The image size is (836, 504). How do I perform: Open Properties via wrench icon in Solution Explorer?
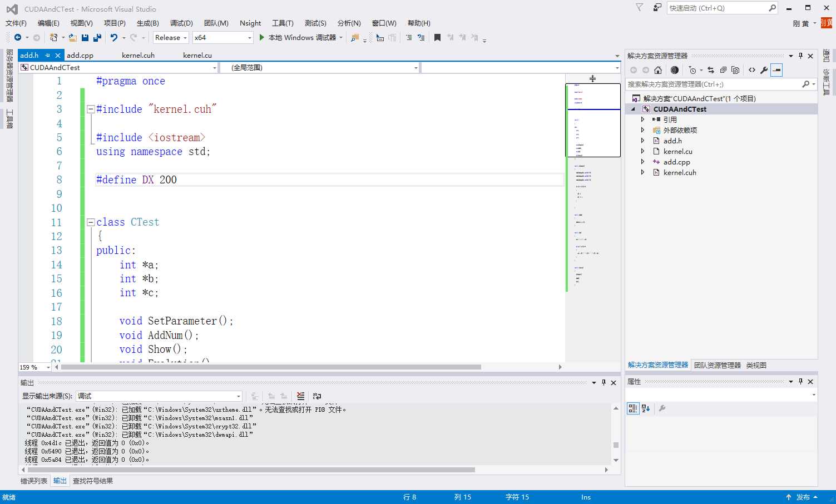(x=764, y=70)
